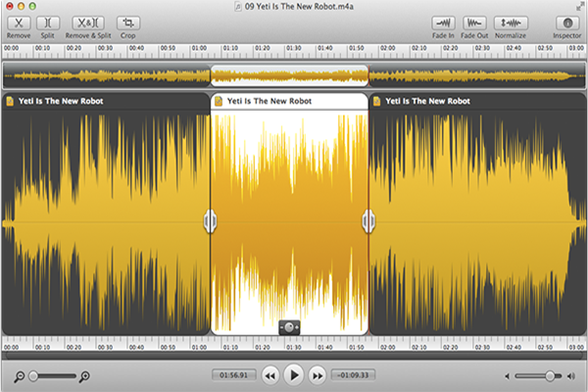The height and width of the screenshot is (392, 588).
Task: Click the left selection edge handle
Action: (x=209, y=221)
